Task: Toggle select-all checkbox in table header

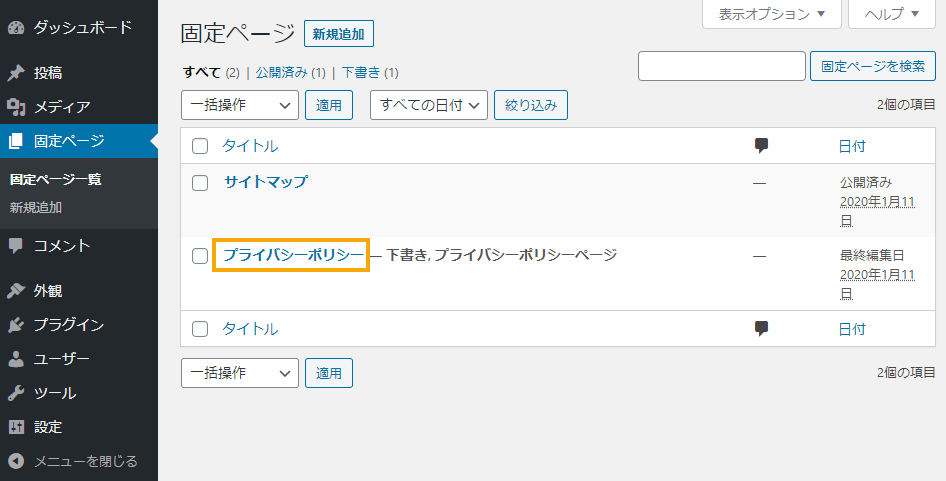Action: [200, 145]
